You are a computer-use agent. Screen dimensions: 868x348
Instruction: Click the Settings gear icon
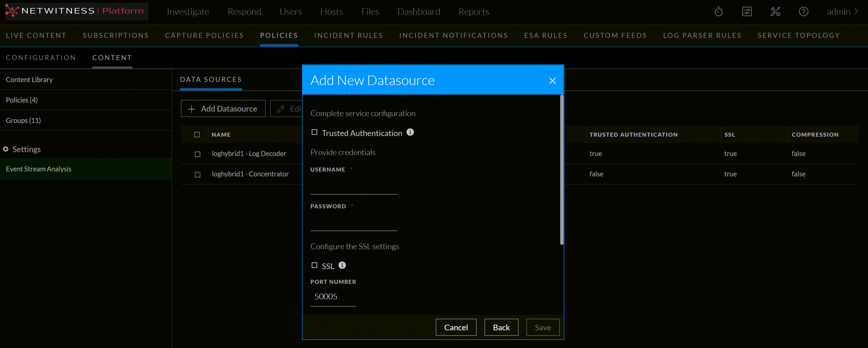6,149
